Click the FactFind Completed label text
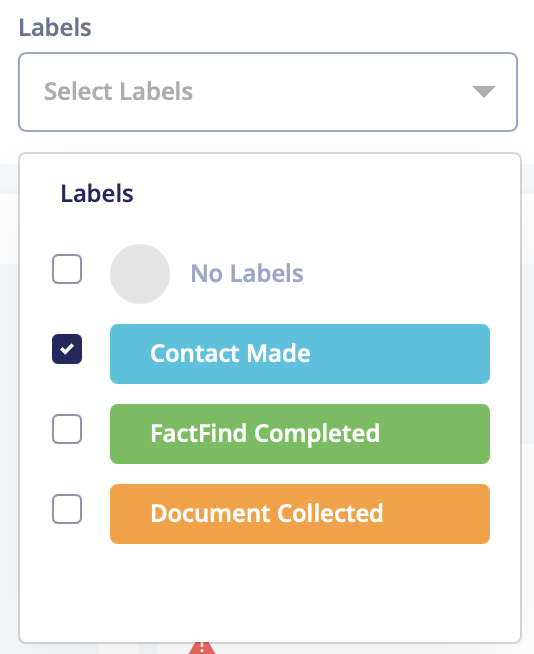Screen dimensions: 534x654 (265, 434)
